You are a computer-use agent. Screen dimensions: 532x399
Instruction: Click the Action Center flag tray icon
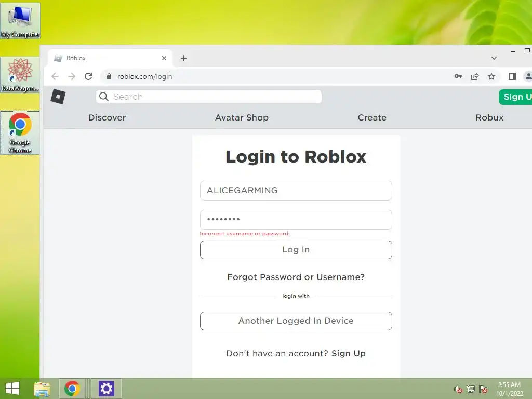point(483,389)
